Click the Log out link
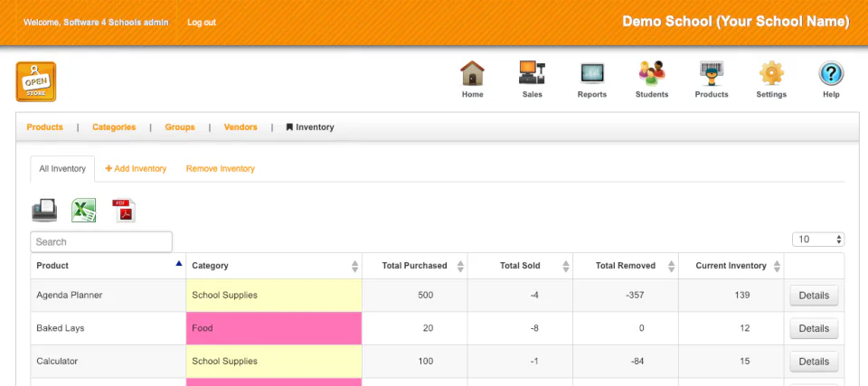 click(202, 23)
